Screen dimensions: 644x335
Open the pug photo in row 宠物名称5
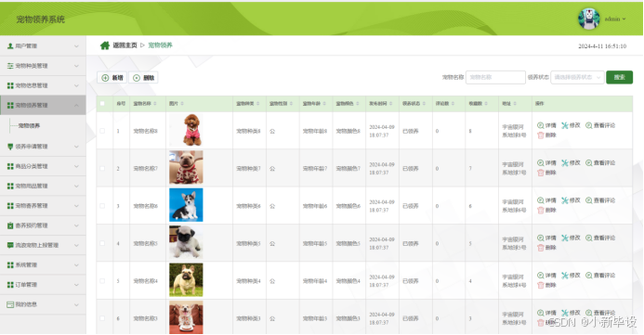(x=186, y=242)
